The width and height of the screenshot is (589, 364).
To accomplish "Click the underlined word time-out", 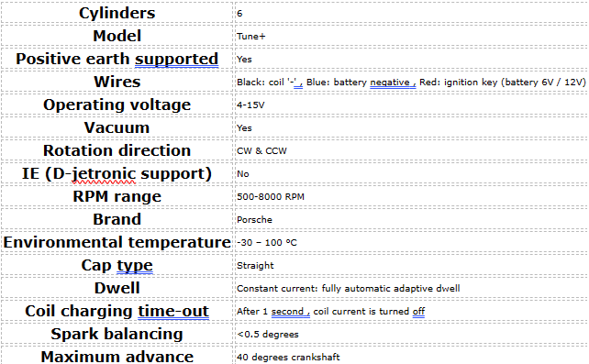I will point(173,311).
